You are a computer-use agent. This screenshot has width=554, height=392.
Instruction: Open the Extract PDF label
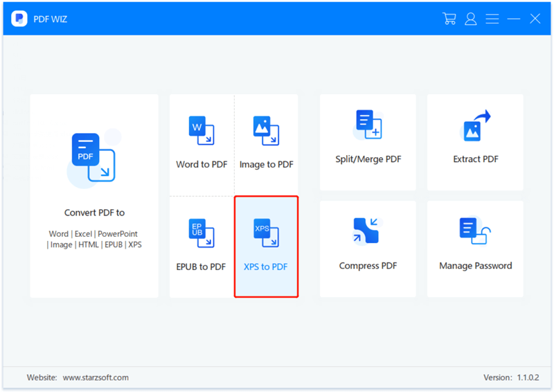(476, 159)
